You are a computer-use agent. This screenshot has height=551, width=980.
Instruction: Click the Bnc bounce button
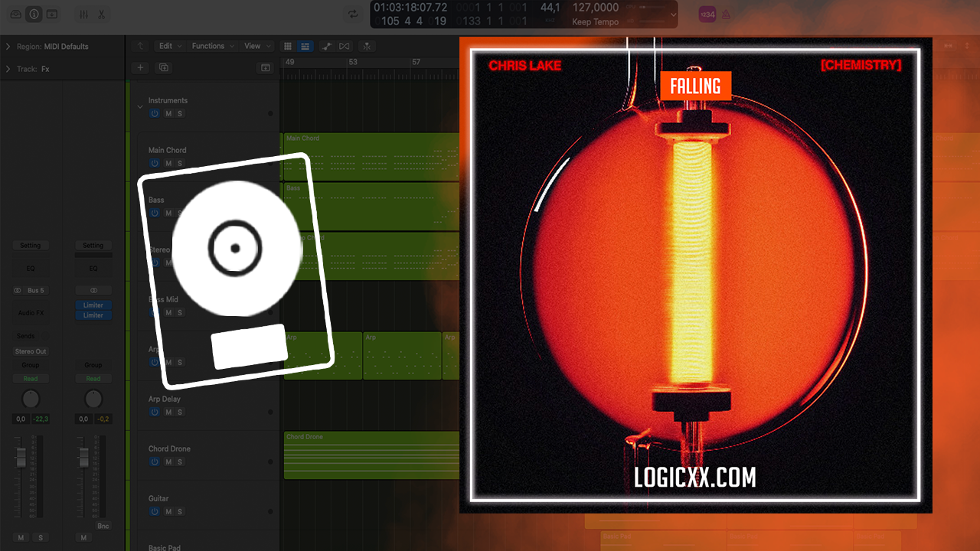[103, 527]
